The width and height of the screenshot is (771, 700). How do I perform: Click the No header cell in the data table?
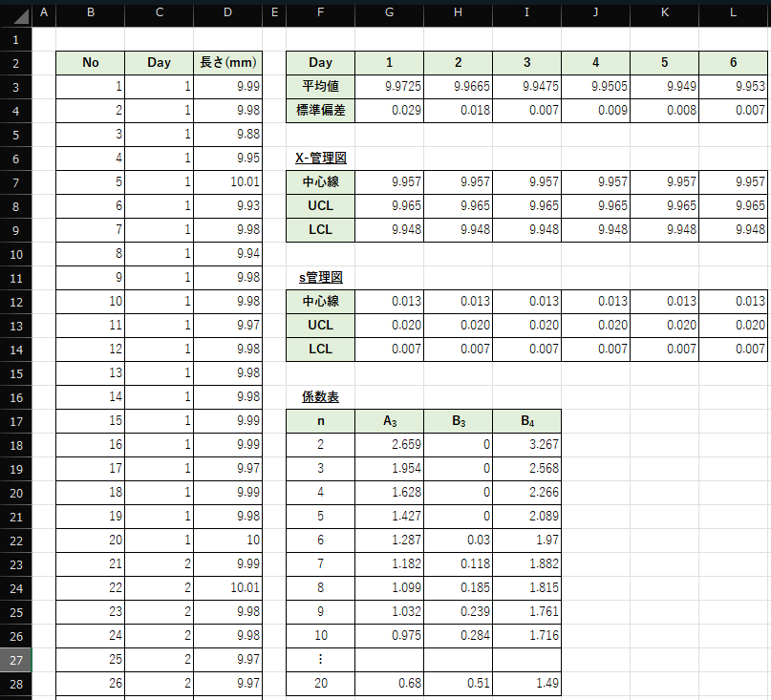tap(91, 63)
